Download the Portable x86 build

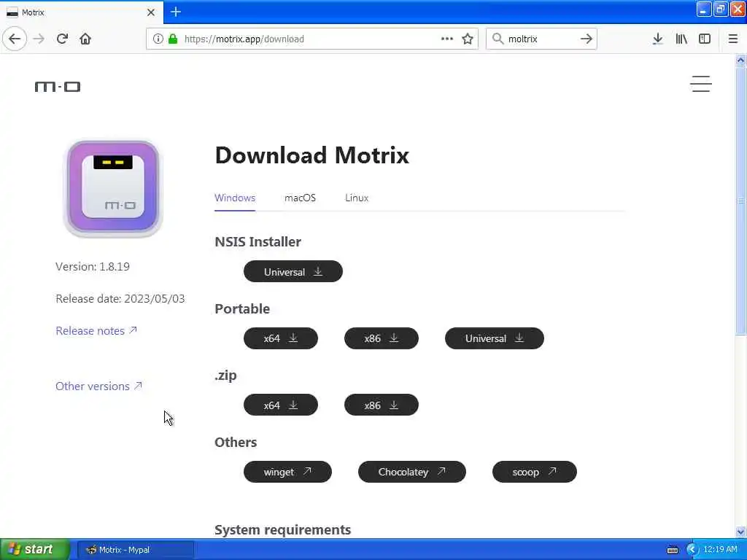click(x=381, y=338)
